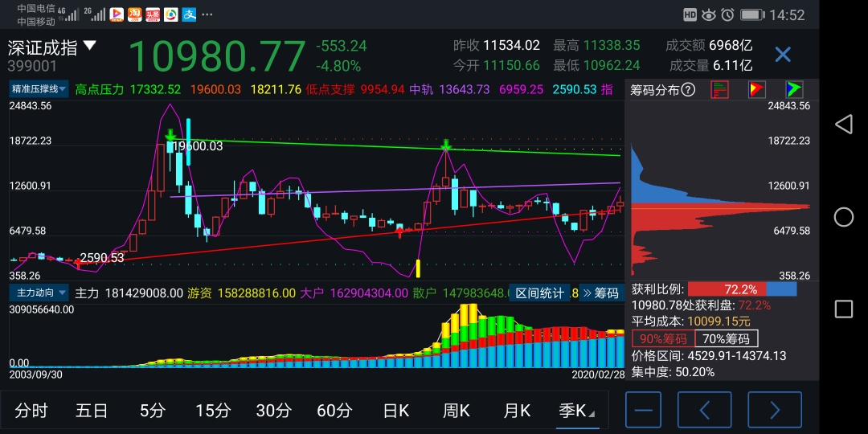This screenshot has height=434, width=868.
Task: Tap the alarm clock status icon
Action: click(727, 14)
